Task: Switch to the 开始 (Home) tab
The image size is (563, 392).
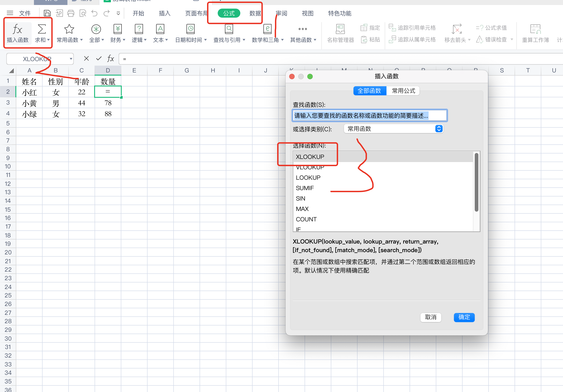Action: tap(138, 13)
